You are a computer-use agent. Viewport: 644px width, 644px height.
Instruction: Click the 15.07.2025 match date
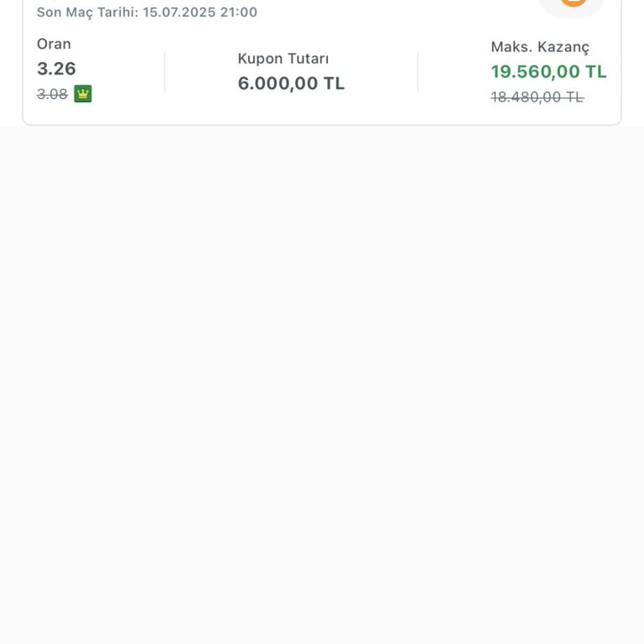(x=179, y=13)
